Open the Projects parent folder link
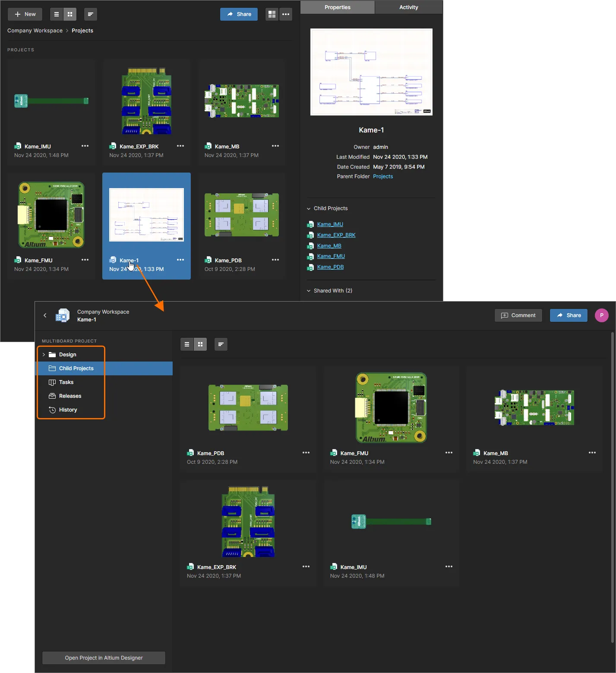Screen dimensions: 616x673 383,176
